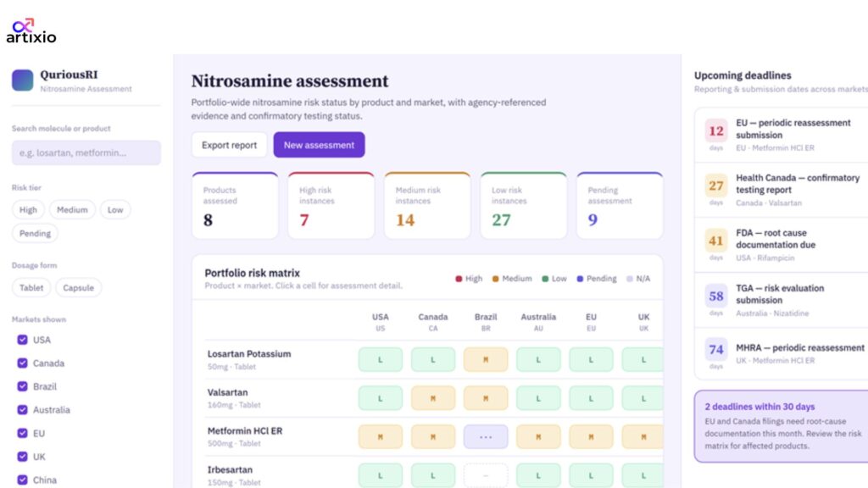The width and height of the screenshot is (868, 488).
Task: Open Valsartan Australia low cell
Action: point(538,398)
